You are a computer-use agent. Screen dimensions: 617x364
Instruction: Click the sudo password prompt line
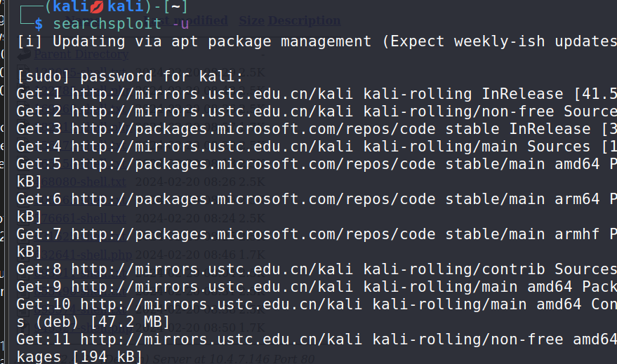tap(130, 76)
